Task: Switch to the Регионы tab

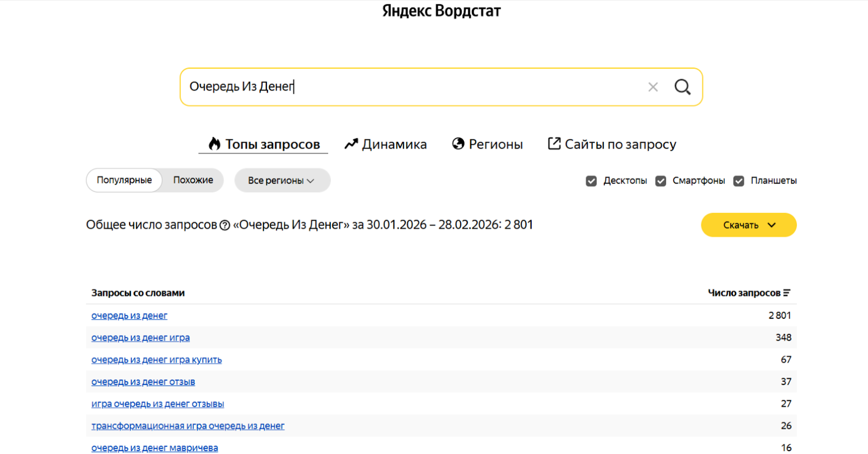Action: [487, 144]
